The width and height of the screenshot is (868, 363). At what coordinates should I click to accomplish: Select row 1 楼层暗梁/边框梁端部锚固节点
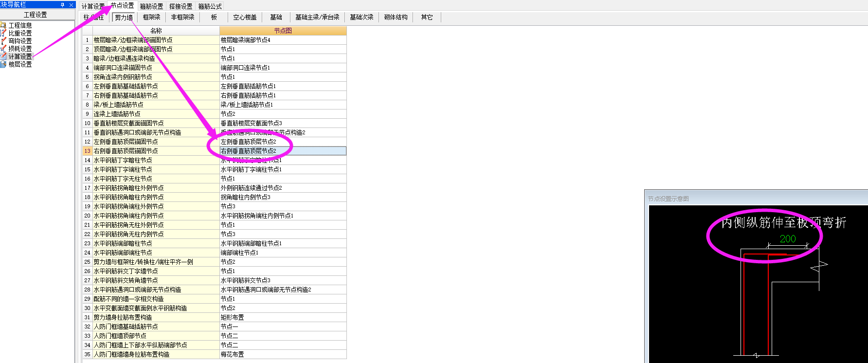click(156, 40)
